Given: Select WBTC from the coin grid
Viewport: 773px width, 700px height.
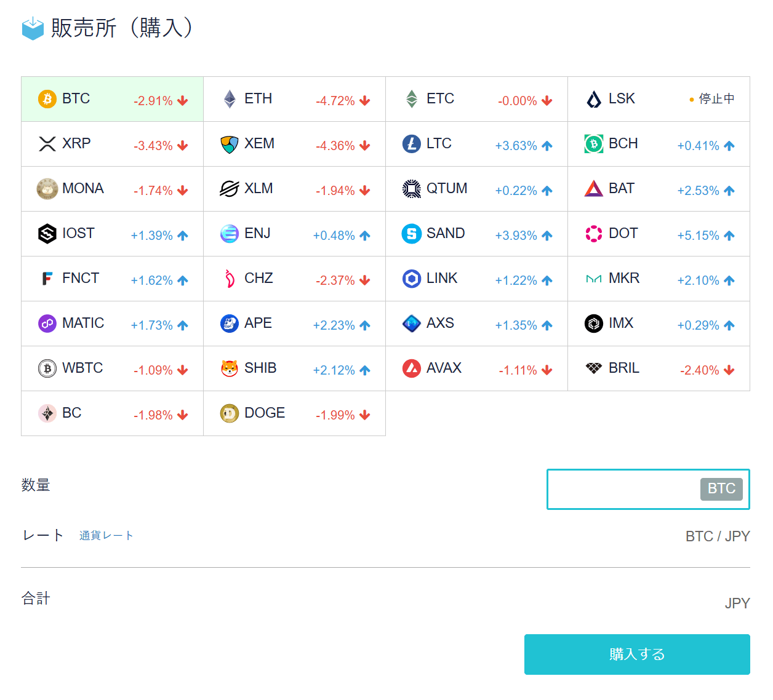Looking at the screenshot, I should 112,368.
